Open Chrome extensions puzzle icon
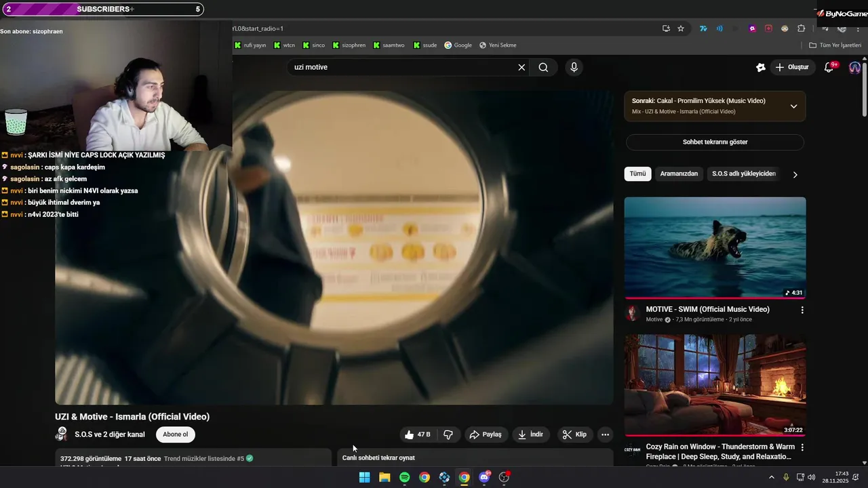This screenshot has height=488, width=868. 801,28
